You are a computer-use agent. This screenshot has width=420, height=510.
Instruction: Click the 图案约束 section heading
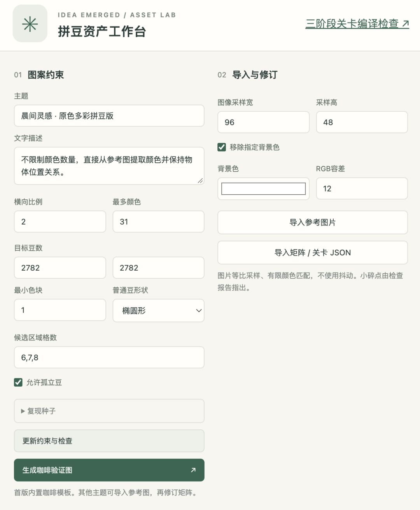[45, 75]
